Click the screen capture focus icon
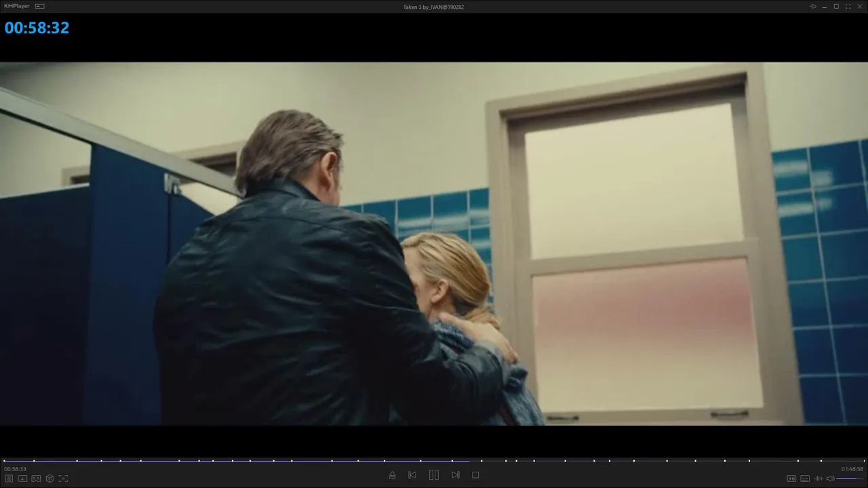 63,479
